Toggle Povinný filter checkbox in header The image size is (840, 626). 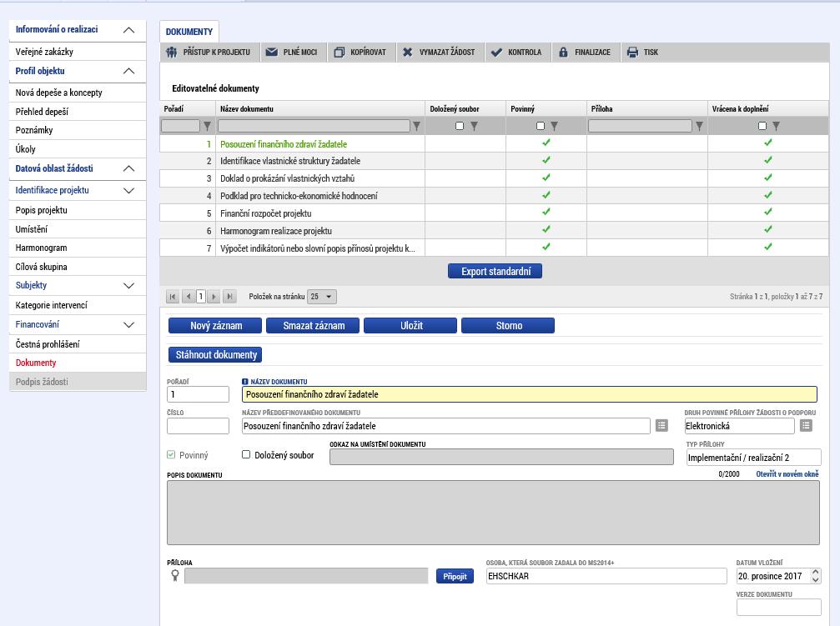tap(541, 126)
